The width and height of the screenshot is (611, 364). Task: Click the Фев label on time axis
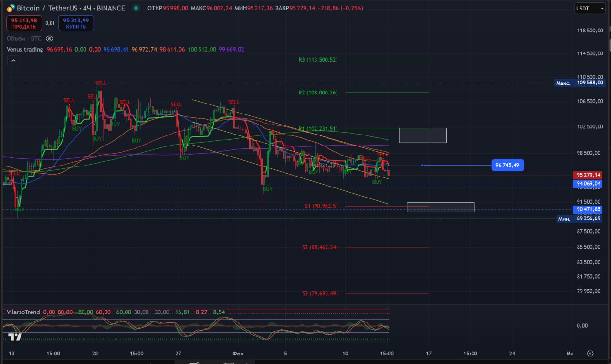click(238, 354)
